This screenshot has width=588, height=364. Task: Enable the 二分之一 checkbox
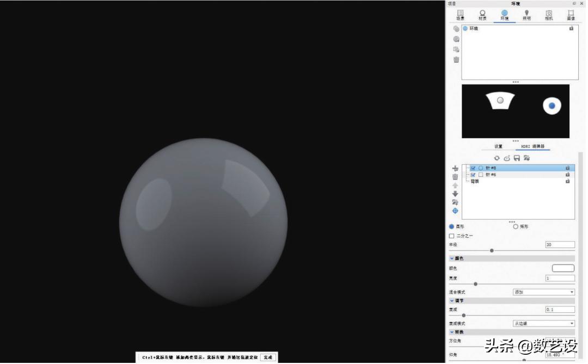pyautogui.click(x=451, y=236)
